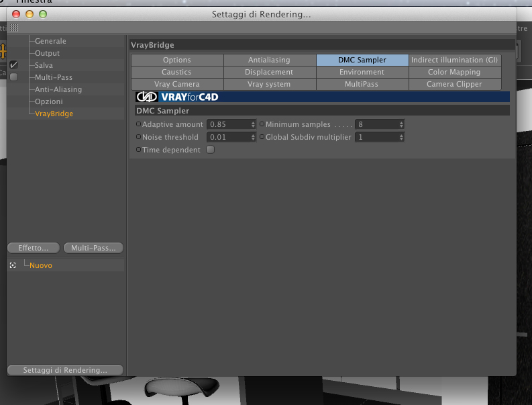Image resolution: width=532 pixels, height=405 pixels.
Task: Click the icon beside the Nuovo setting
Action: (13, 265)
